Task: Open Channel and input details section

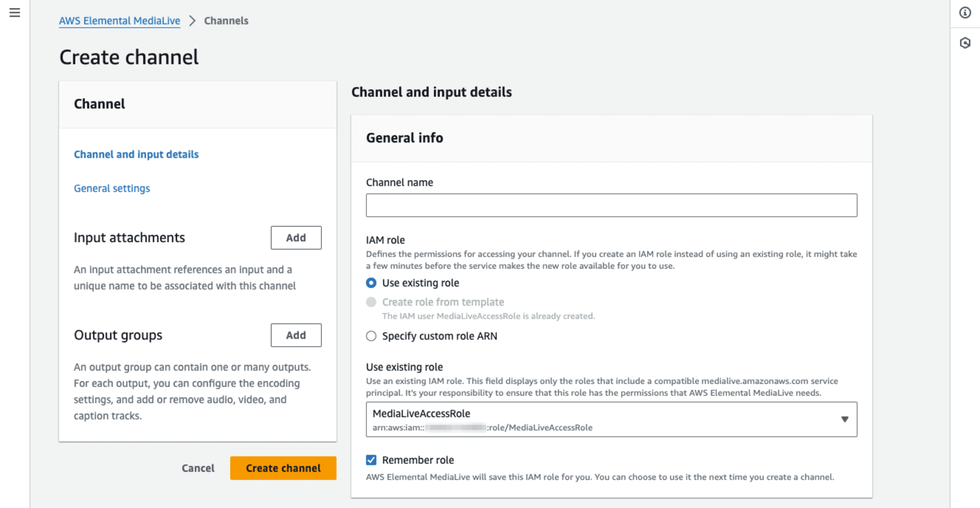Action: click(136, 154)
